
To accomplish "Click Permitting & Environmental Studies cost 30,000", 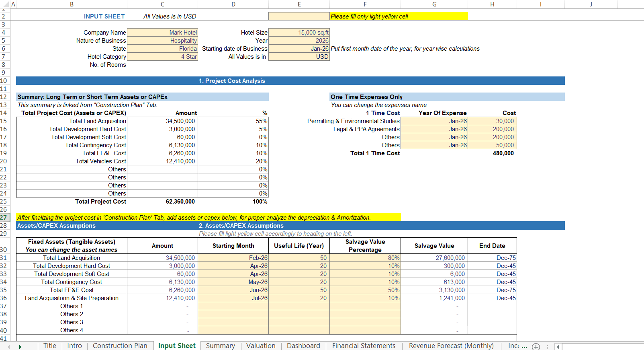I will click(x=492, y=121).
